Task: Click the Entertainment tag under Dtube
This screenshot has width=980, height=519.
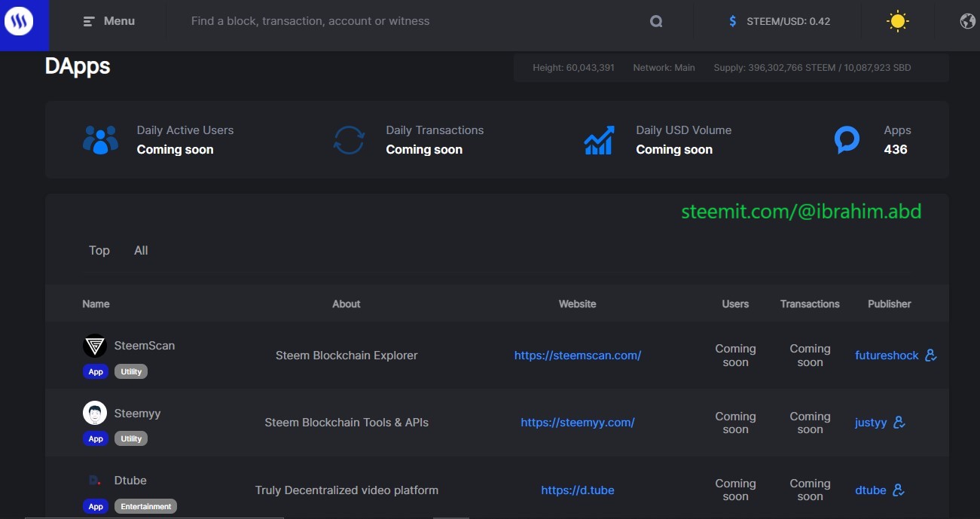Action: click(146, 506)
